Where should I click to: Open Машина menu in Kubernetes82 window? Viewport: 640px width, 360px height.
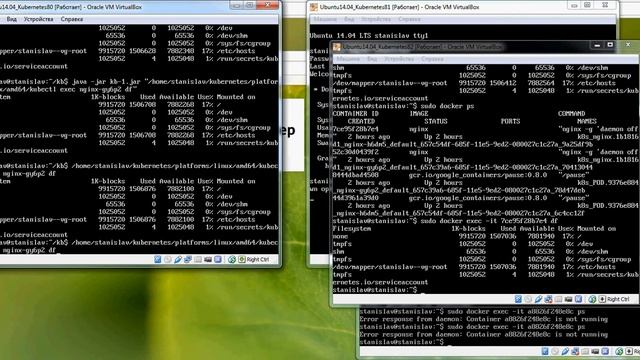pyautogui.click(x=348, y=59)
